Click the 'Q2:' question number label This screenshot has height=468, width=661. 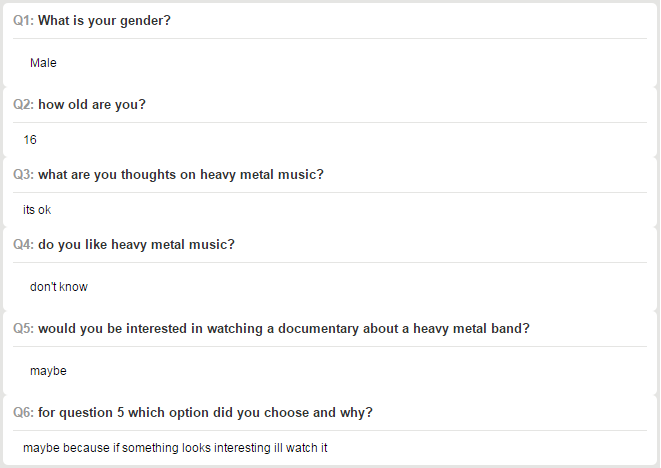[x=24, y=105]
